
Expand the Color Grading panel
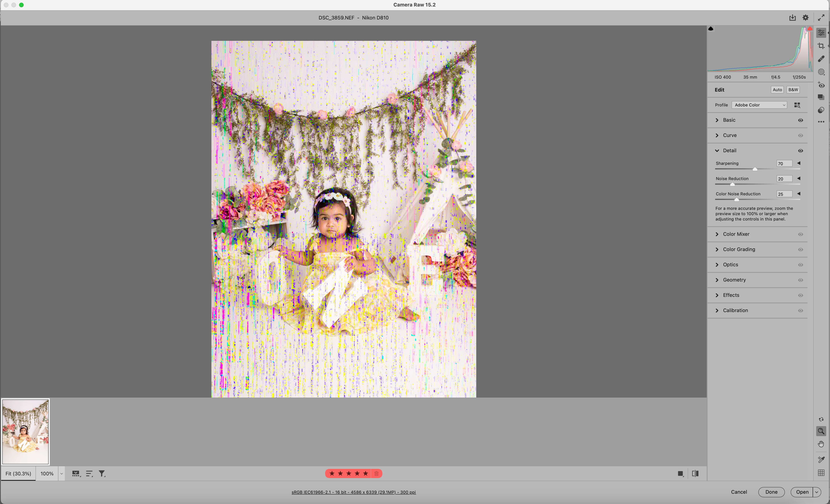[x=739, y=250]
